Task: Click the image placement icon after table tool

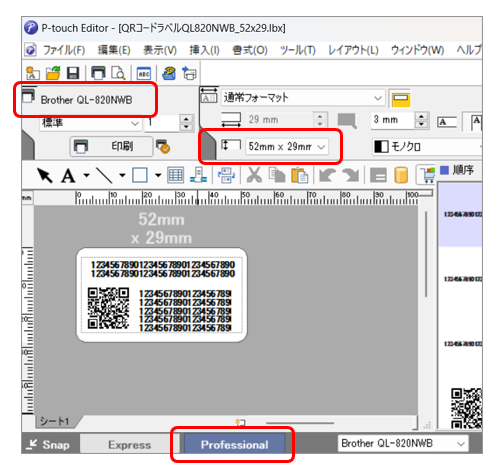Action: (x=198, y=175)
